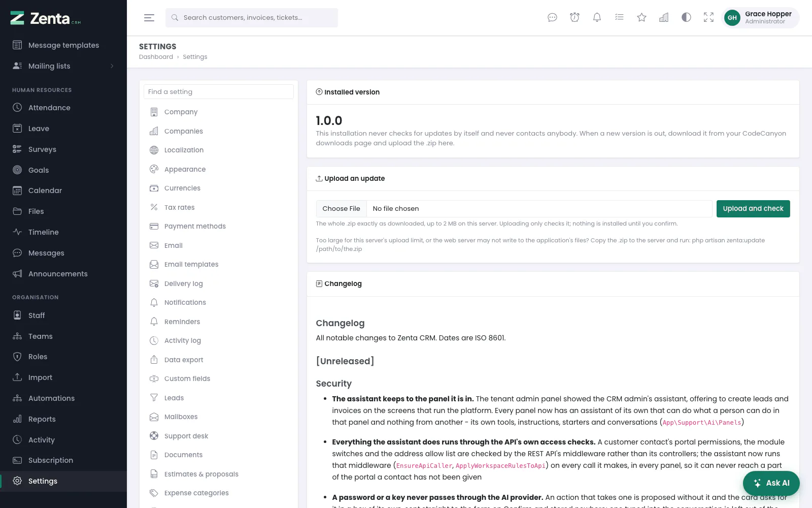Open Surveys from the sidebar
The image size is (812, 508).
pyautogui.click(x=63, y=149)
